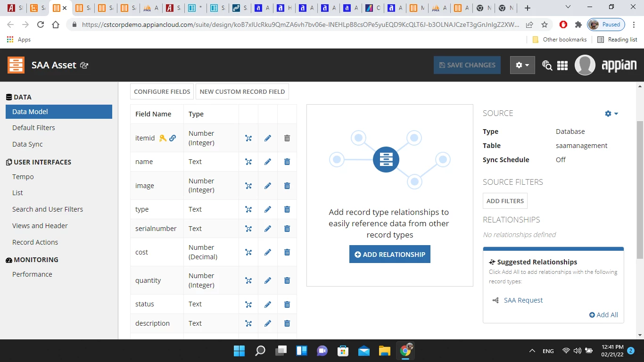Open the user profile avatar
644x362 pixels.
point(585,65)
